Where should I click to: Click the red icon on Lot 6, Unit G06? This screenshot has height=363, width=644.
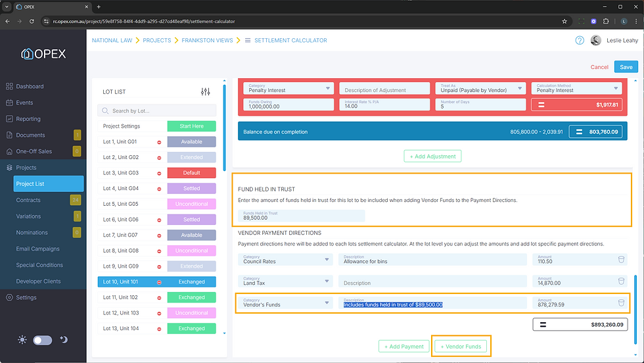click(159, 220)
